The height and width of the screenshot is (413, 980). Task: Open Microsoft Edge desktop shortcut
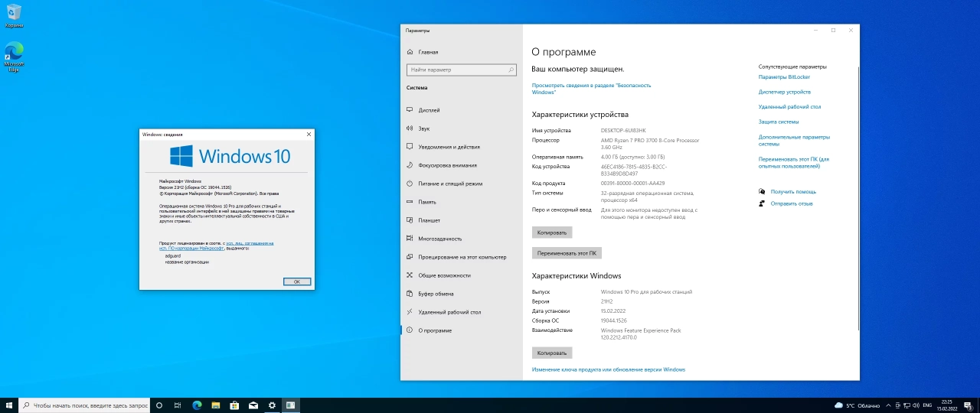(x=14, y=57)
